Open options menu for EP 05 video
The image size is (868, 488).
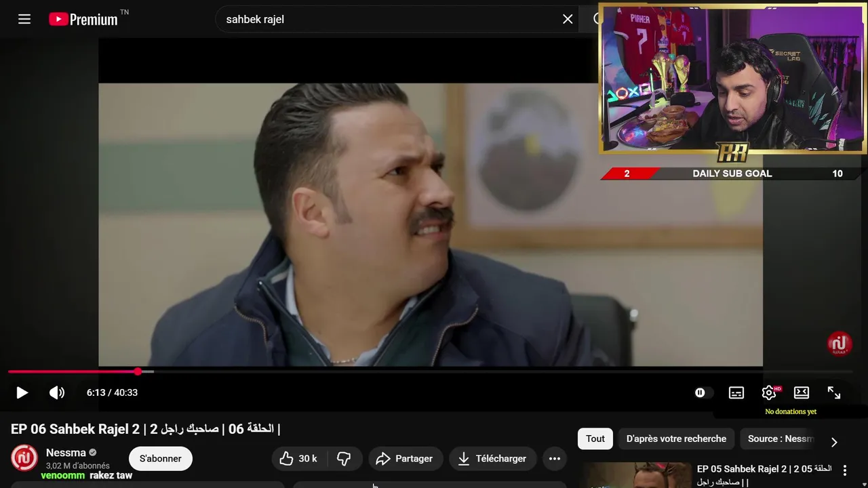click(x=845, y=470)
